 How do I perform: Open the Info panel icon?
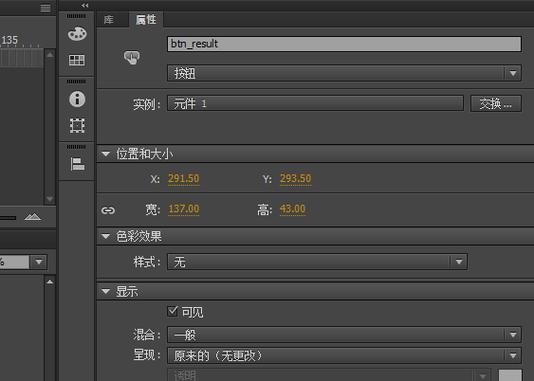click(77, 99)
